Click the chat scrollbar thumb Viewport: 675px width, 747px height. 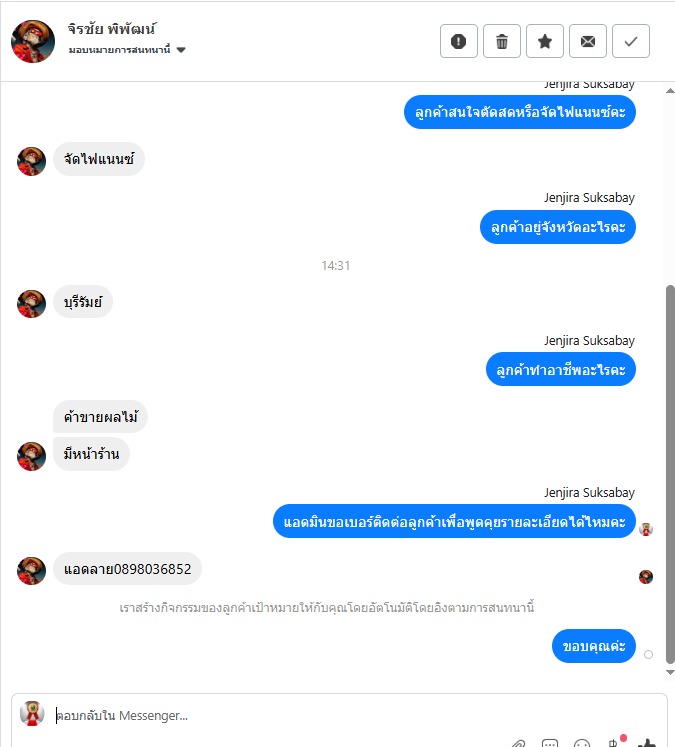[670, 474]
